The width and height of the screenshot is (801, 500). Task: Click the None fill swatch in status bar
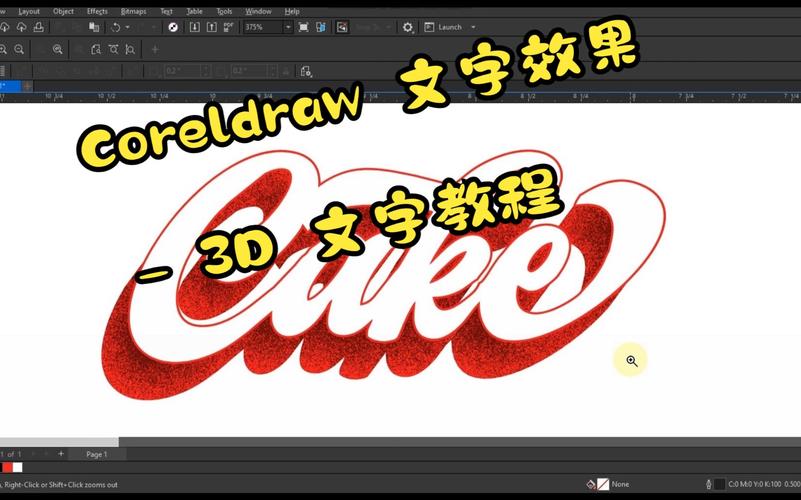point(603,484)
